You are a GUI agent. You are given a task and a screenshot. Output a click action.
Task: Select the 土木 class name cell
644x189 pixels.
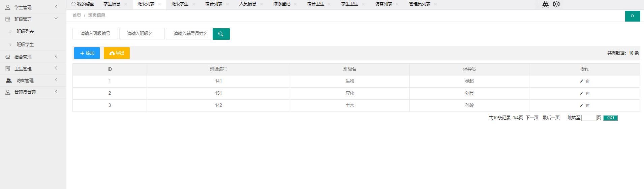click(350, 105)
